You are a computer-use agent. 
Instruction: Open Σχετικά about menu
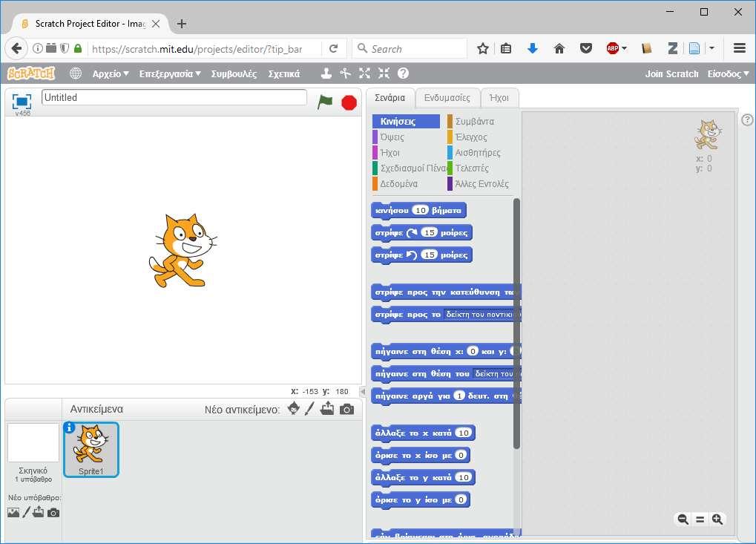pos(284,73)
